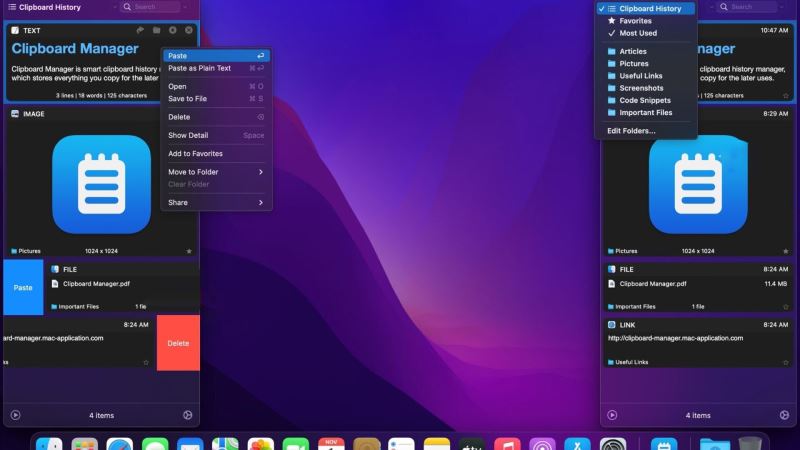Screen dimensions: 800x450
Task: Click the TEXT type icon in the left panel
Action: [15, 31]
